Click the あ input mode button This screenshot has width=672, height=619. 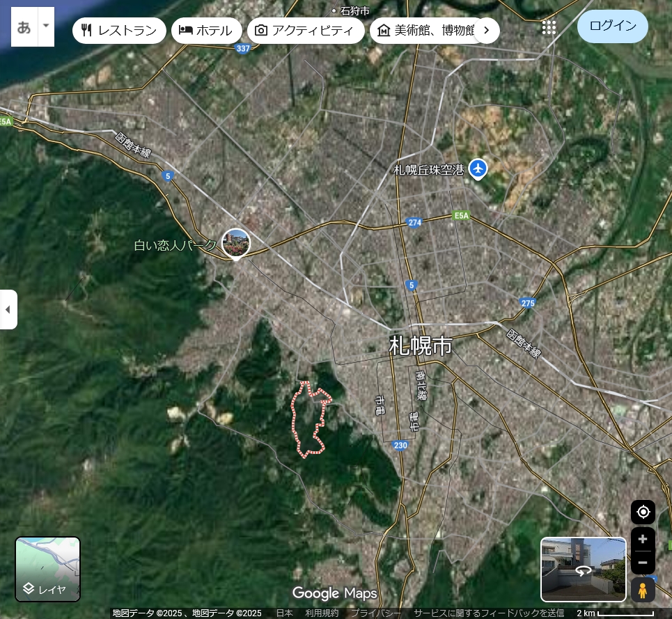pos(24,27)
